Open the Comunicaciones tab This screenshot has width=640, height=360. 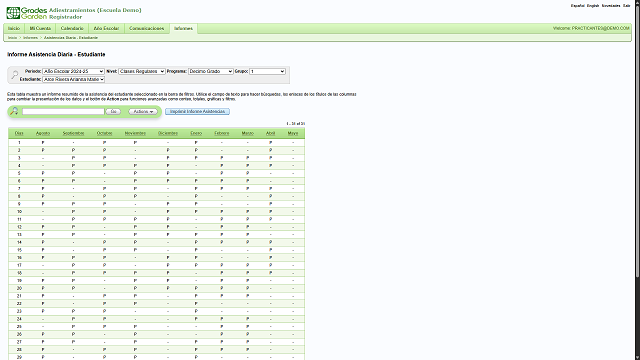pos(146,28)
